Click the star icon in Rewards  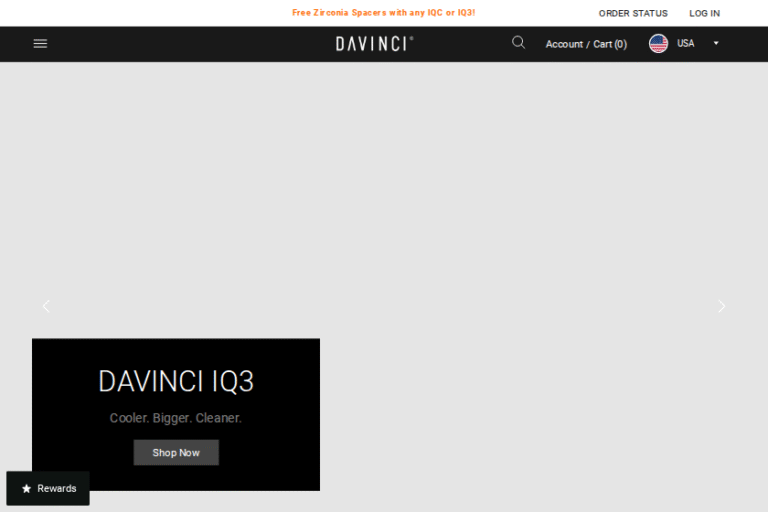(x=27, y=489)
